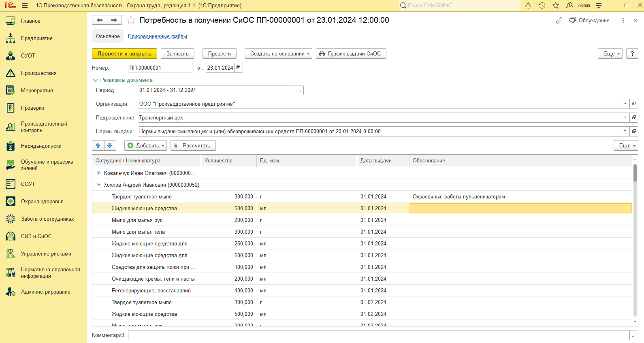Click Провести и закрыть button
The image size is (644, 343).
(x=124, y=53)
